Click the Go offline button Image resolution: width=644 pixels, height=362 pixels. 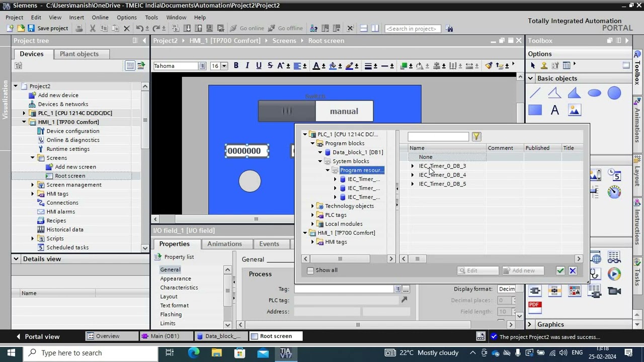[285, 28]
